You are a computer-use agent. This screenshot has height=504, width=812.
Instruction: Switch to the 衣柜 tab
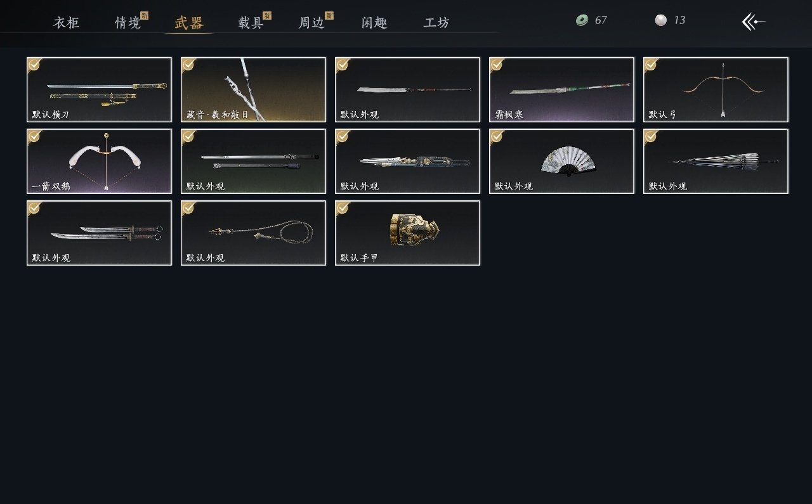pyautogui.click(x=67, y=23)
